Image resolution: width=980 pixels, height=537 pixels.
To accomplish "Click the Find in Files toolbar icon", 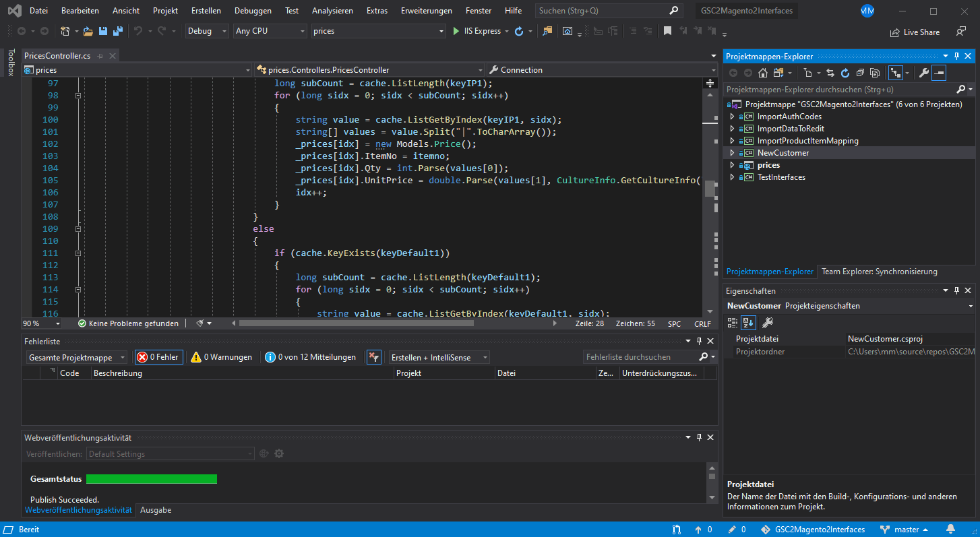I will point(547,31).
